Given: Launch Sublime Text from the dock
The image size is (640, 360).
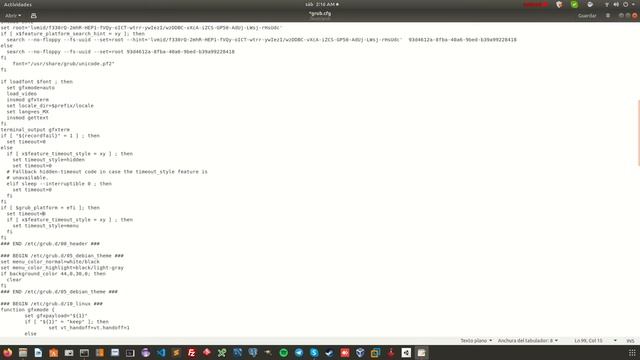Looking at the screenshot, I should point(176,353).
